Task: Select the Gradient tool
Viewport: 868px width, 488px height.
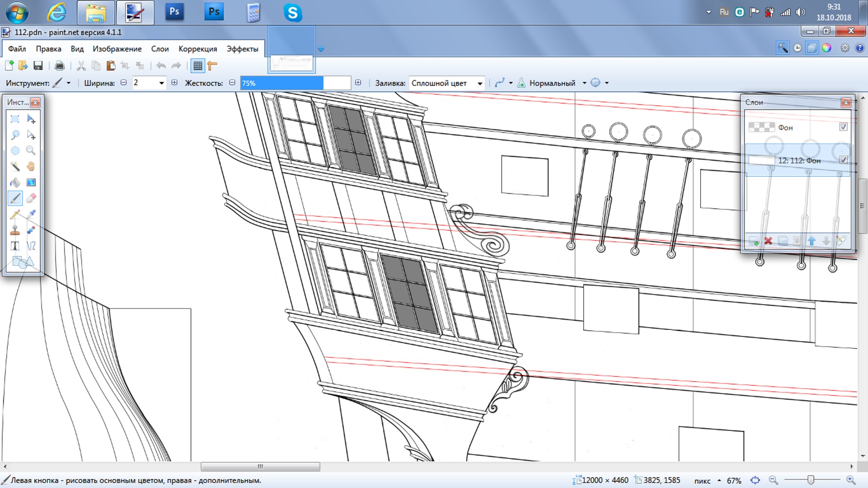Action: coord(31,182)
